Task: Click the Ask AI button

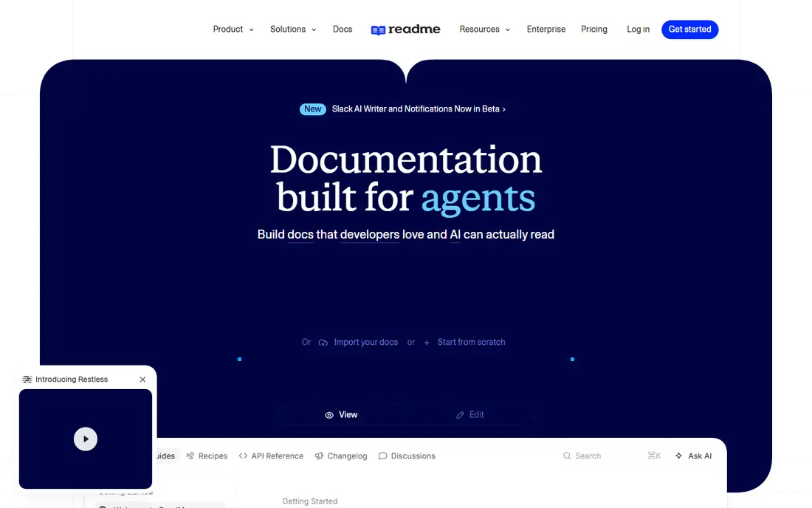Action: click(693, 456)
